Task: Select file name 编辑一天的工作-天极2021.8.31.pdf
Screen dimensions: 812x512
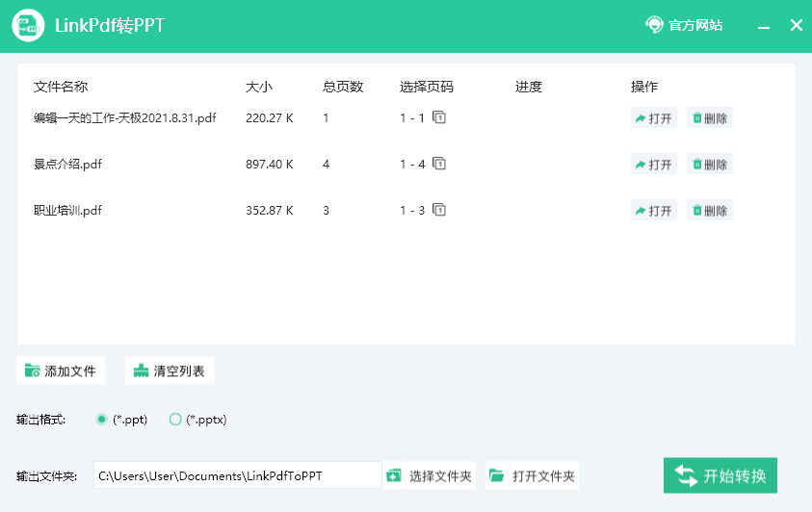Action: [125, 118]
